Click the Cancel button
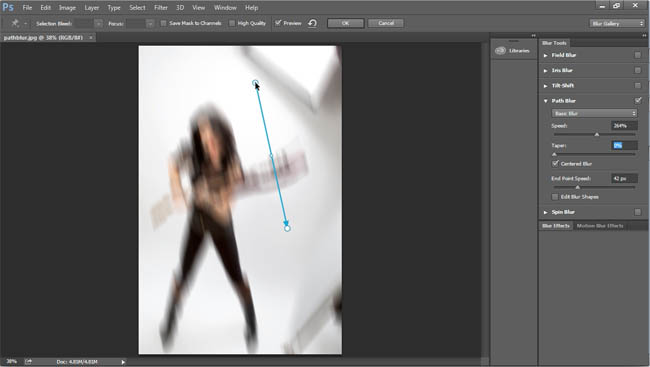The width and height of the screenshot is (650, 367). [386, 23]
